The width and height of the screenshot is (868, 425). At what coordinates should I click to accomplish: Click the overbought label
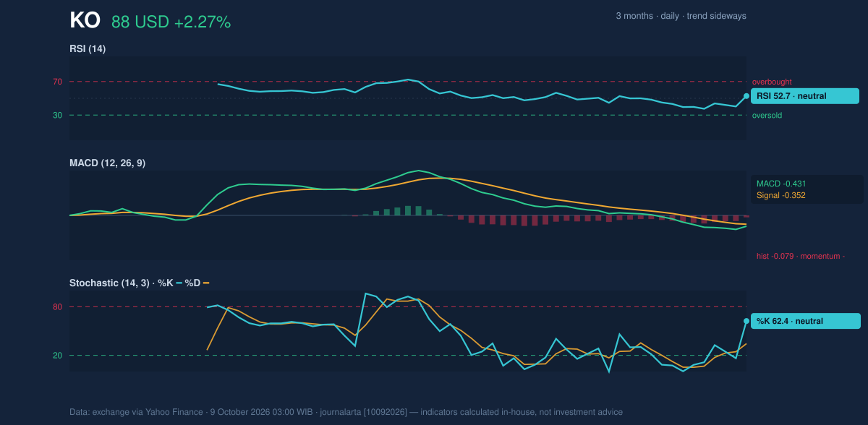pos(772,82)
